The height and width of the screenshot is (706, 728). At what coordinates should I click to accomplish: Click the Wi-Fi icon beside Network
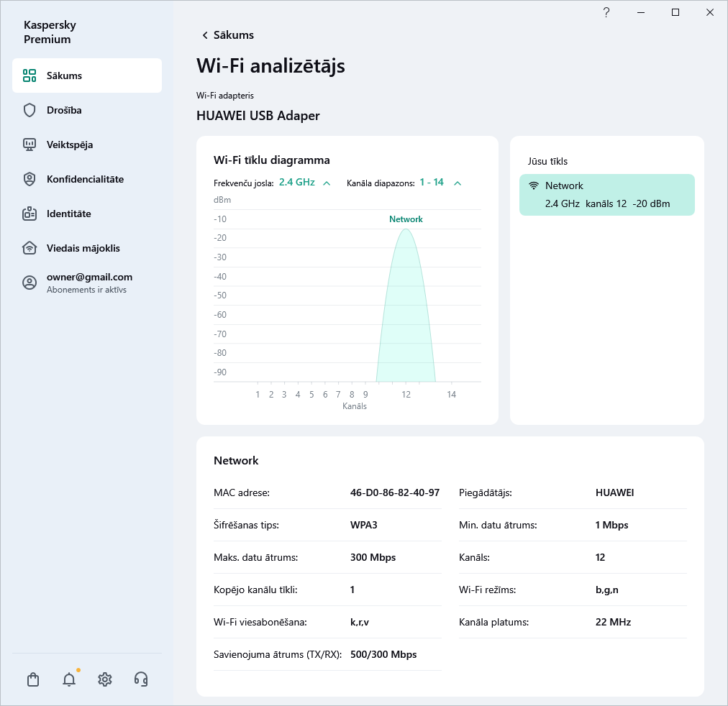(x=534, y=185)
